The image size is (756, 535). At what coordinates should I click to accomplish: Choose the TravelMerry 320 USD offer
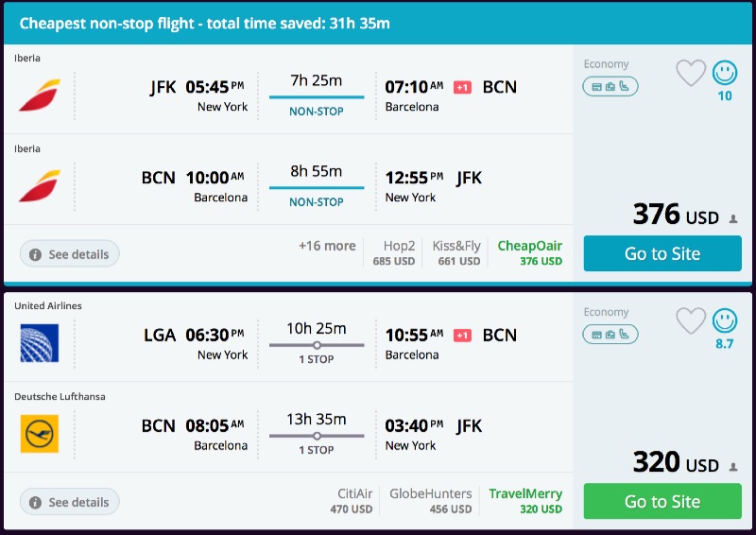pyautogui.click(x=524, y=500)
